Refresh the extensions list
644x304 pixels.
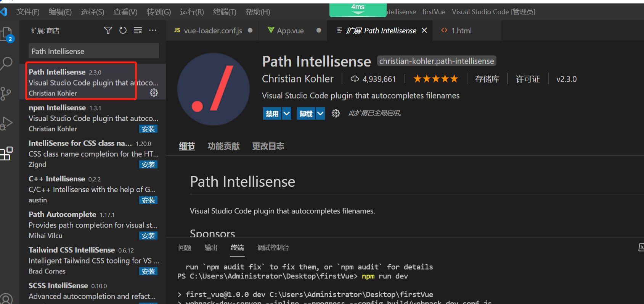click(123, 30)
